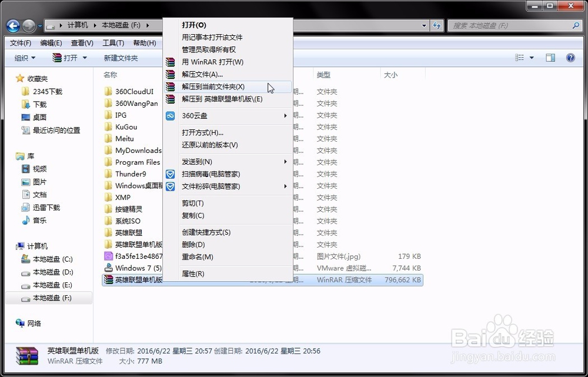Click the 网络 network icon
Screen dimensions: 588x377
20,323
